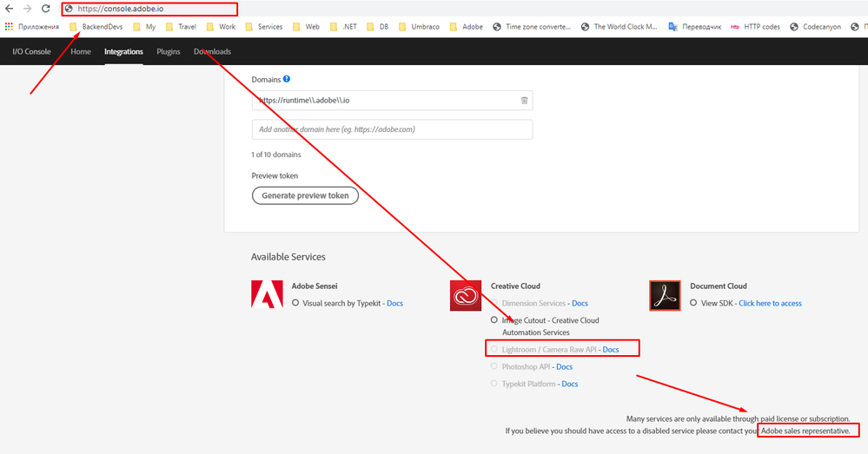Open the HTTP codes bookmark
Image resolution: width=868 pixels, height=454 pixels.
(755, 27)
